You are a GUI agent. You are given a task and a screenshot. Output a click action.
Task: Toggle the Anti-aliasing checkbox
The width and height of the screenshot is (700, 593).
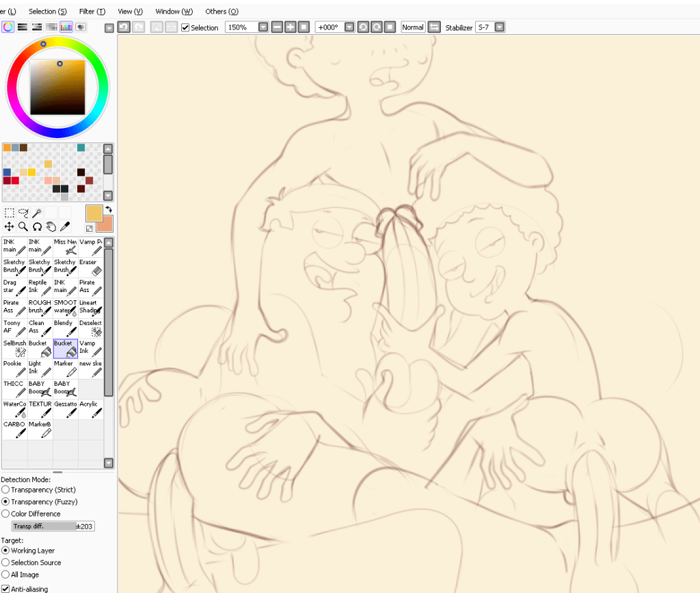coord(5,588)
